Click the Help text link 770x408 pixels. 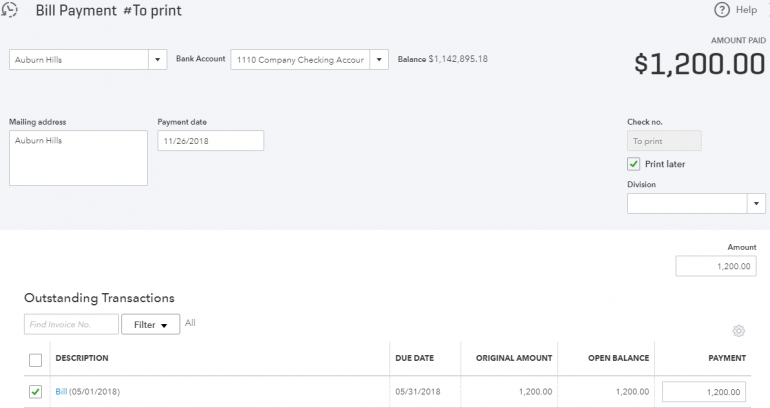746,10
